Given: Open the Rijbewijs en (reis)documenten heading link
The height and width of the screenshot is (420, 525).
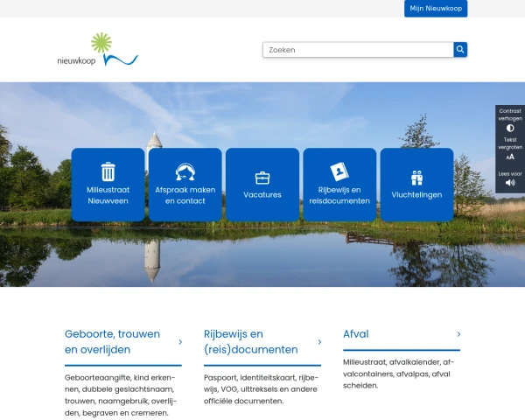Looking at the screenshot, I should click(x=251, y=341).
